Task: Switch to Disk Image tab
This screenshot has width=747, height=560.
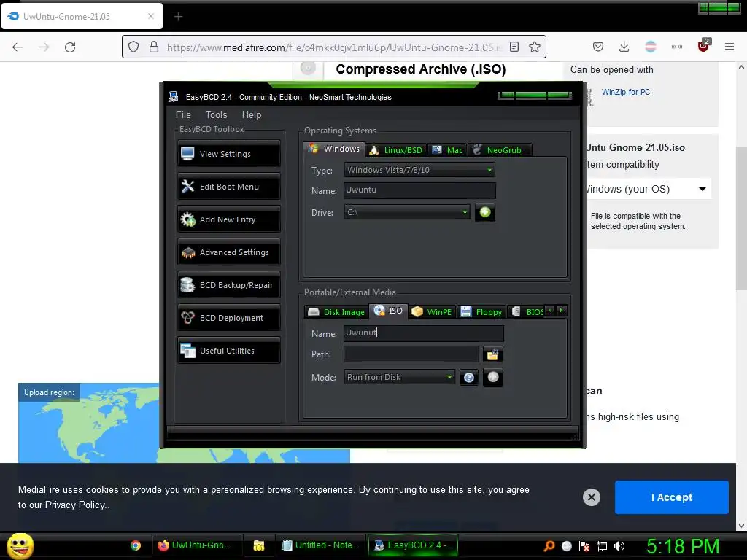Action: coord(336,312)
